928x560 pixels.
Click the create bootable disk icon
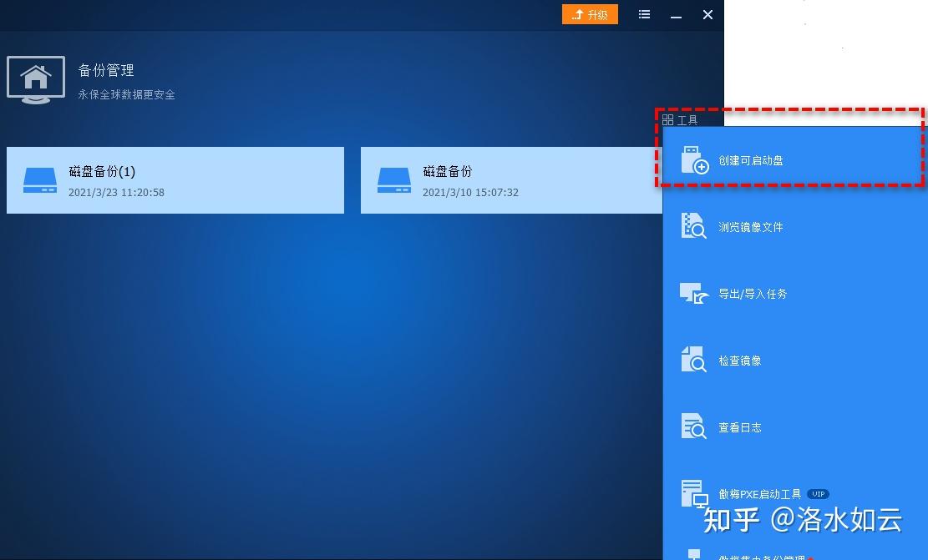pyautogui.click(x=694, y=160)
